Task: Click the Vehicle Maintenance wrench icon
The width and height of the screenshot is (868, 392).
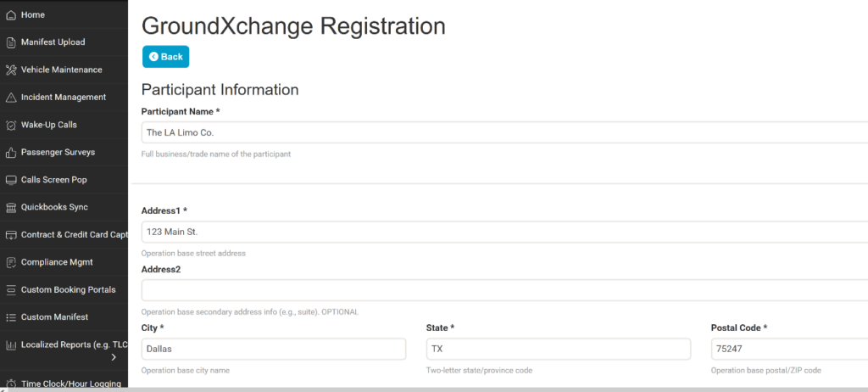Action: click(x=11, y=70)
